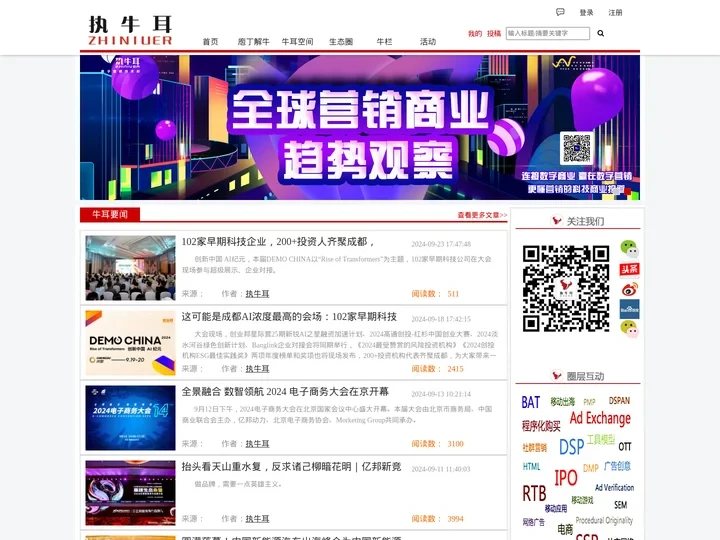Select the 牛耳要闻 tab
The height and width of the screenshot is (540, 720).
point(110,214)
